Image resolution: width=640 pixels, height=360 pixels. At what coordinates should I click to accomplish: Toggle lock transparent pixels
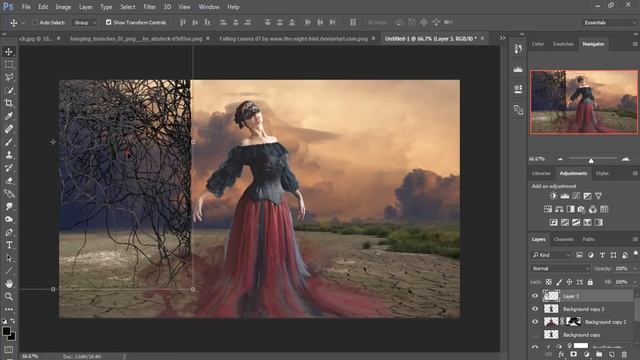[549, 282]
